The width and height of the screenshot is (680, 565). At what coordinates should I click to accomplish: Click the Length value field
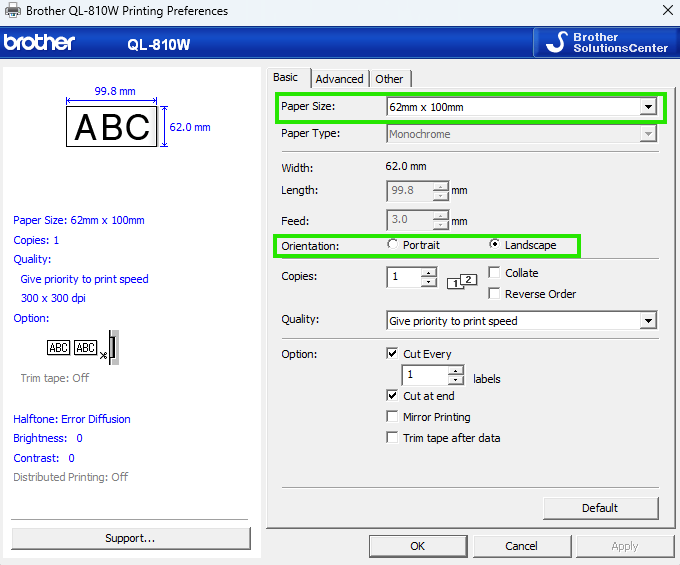point(410,191)
